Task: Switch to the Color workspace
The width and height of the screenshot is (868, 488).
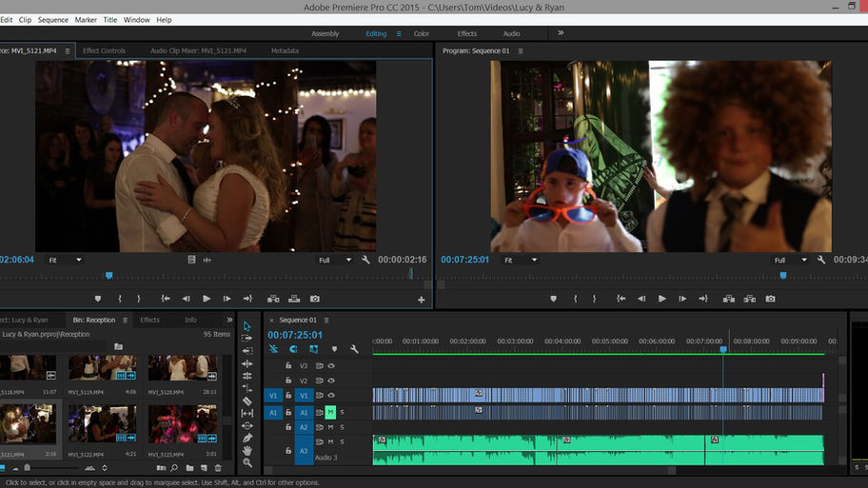Action: pos(421,33)
